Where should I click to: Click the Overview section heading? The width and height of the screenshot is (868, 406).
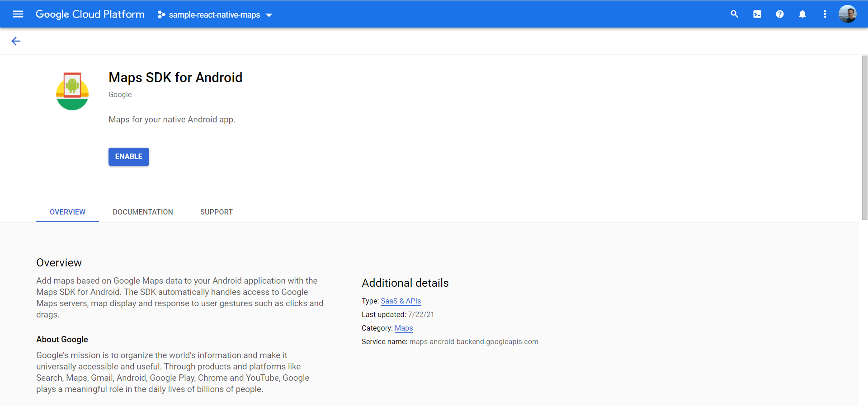coord(59,262)
